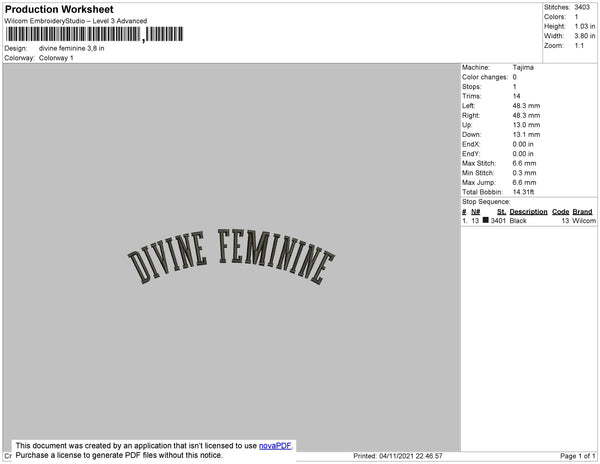
Task: Click the 'Page 1 of 1' footer
Action: 577,456
